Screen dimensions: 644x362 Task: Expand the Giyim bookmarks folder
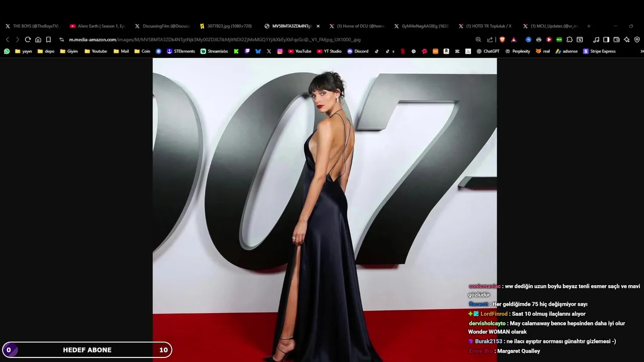coord(69,51)
